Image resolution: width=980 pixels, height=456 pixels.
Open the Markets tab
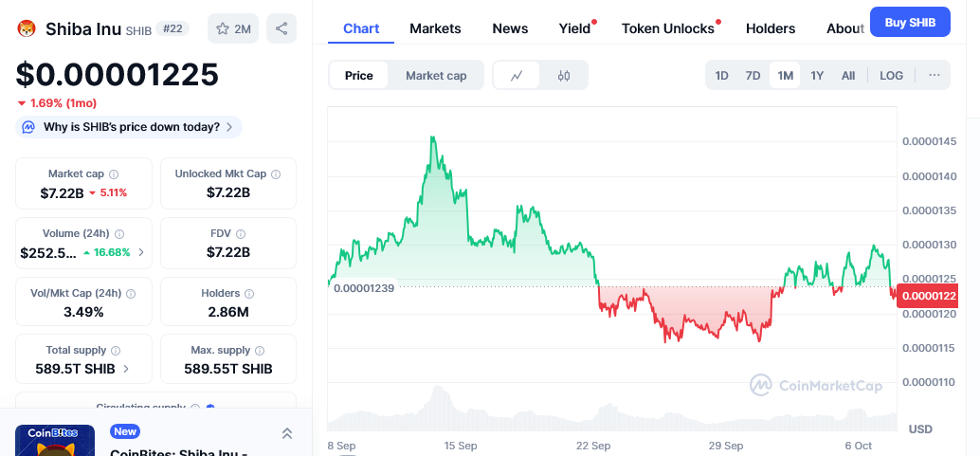pos(435,28)
